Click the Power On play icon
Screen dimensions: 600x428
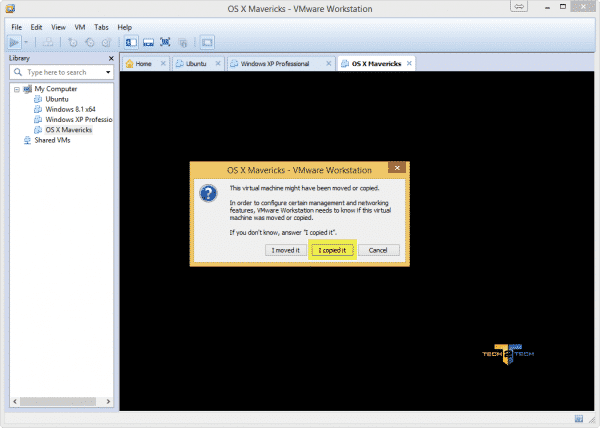click(15, 42)
